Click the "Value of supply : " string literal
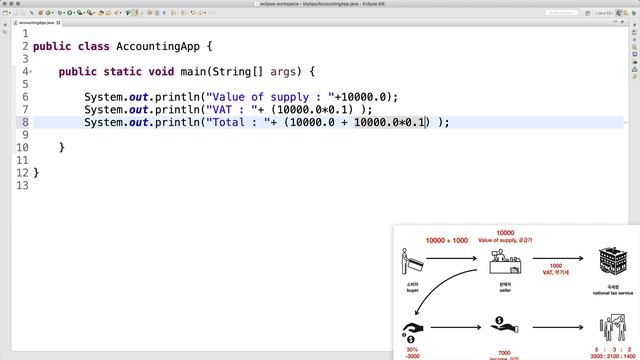This screenshot has width=640, height=360. coord(270,97)
